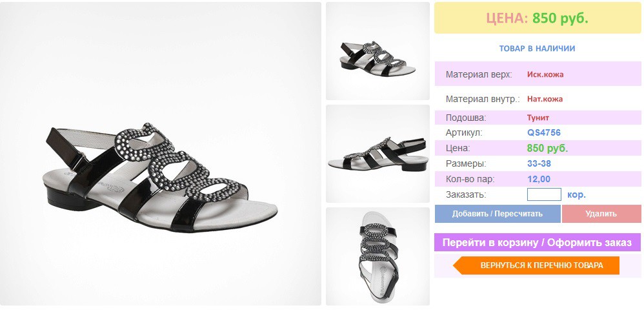Select the top side-view sandal thumbnail
Image resolution: width=644 pixels, height=312 pixels.
[x=377, y=51]
